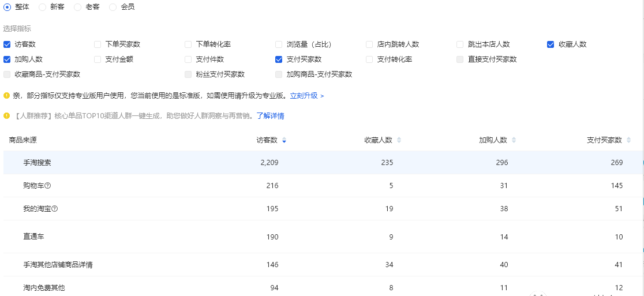This screenshot has width=644, height=296.
Task: Sort by 加购人数 column arrow
Action: [x=514, y=140]
